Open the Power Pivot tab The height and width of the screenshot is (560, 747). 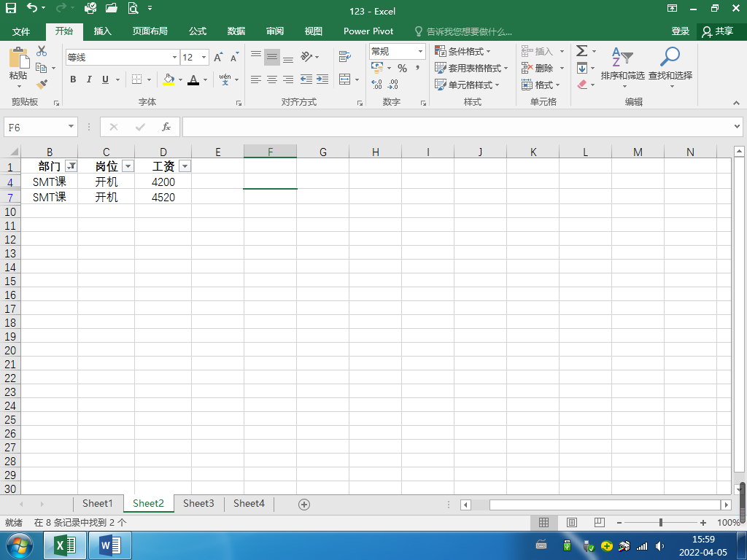pos(368,31)
